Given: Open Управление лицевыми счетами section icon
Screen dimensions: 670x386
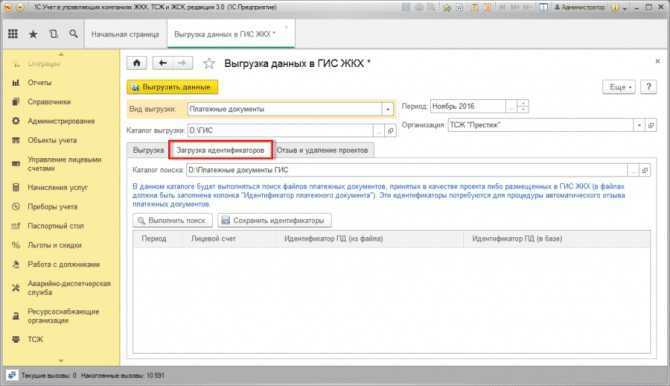Looking at the screenshot, I should click(16, 164).
